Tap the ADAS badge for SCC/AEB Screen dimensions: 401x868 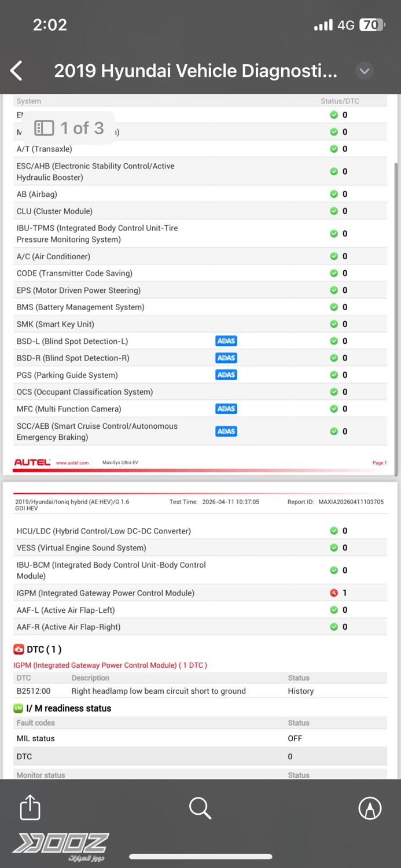(x=226, y=431)
